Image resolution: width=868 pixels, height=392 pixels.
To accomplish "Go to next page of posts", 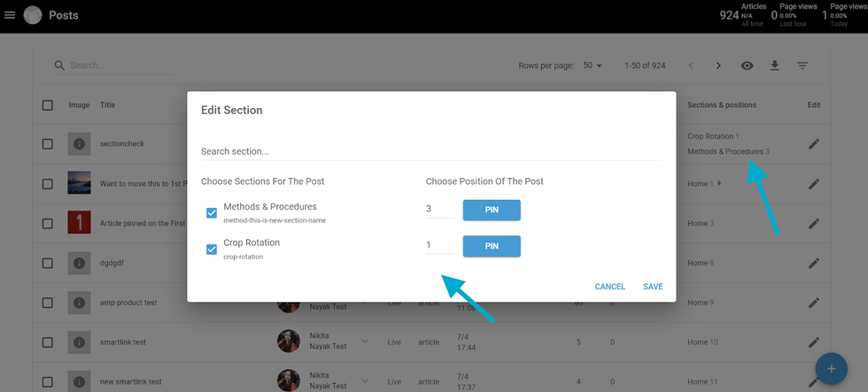I will 718,66.
